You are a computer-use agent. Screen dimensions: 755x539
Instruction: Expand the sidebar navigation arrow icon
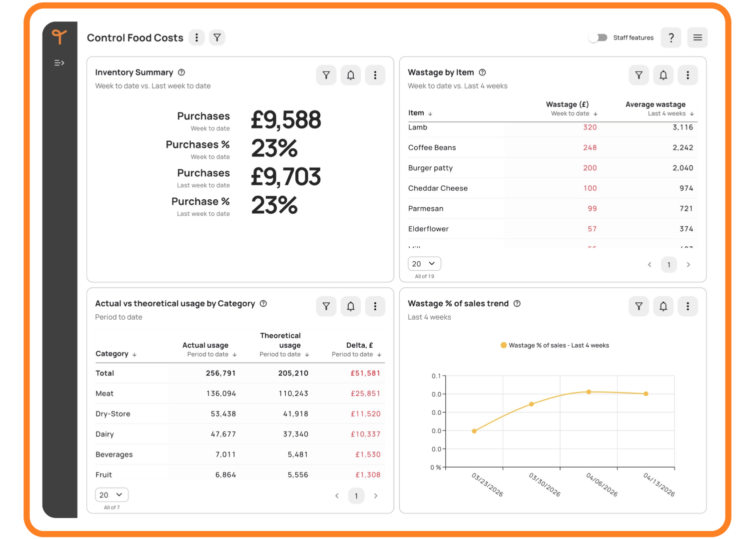click(x=60, y=63)
